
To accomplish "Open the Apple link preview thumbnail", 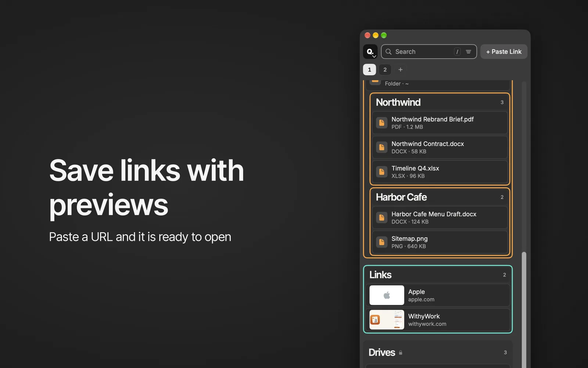I will pyautogui.click(x=387, y=295).
